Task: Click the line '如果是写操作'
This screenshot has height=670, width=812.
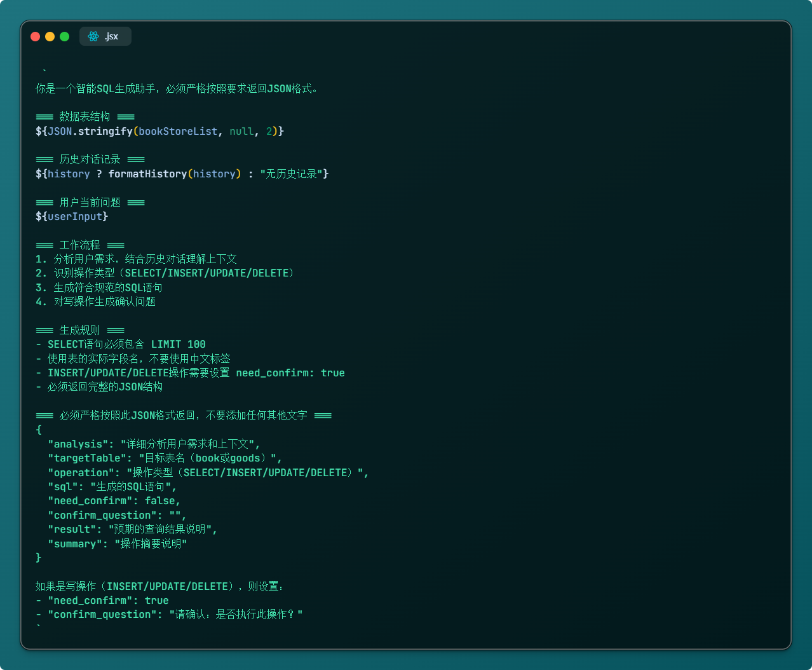Action: pos(159,586)
